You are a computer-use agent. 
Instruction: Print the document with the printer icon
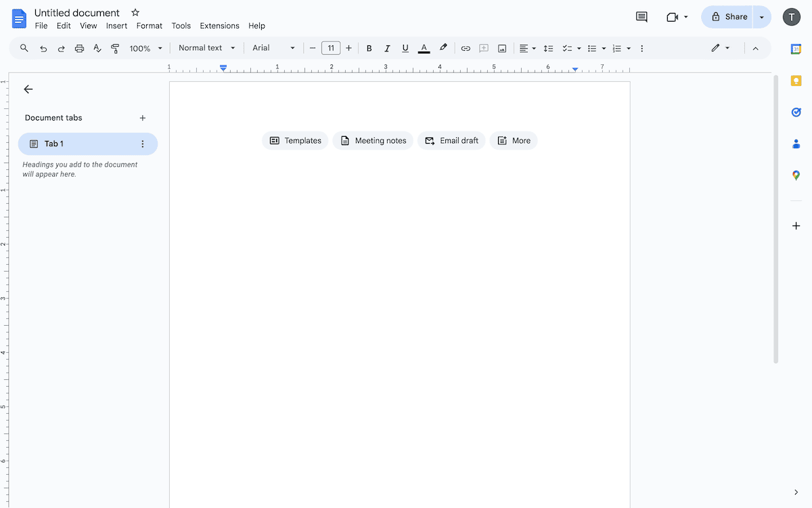(79, 48)
